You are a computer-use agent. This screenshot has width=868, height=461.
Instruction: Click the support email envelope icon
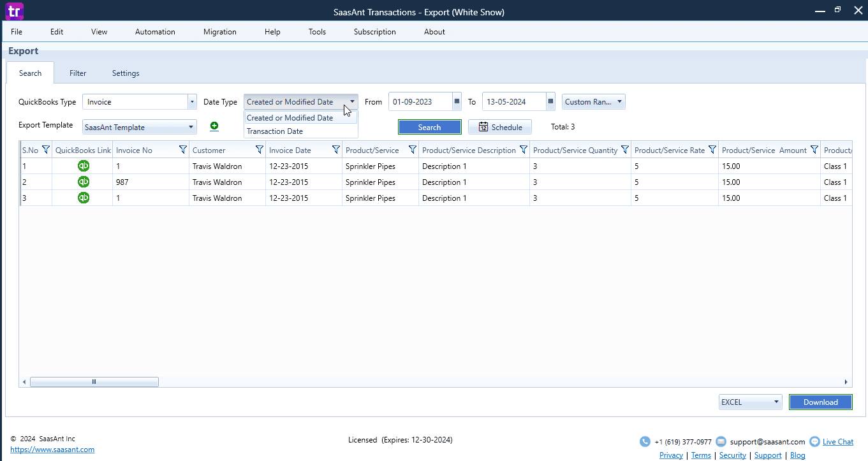pyautogui.click(x=721, y=441)
